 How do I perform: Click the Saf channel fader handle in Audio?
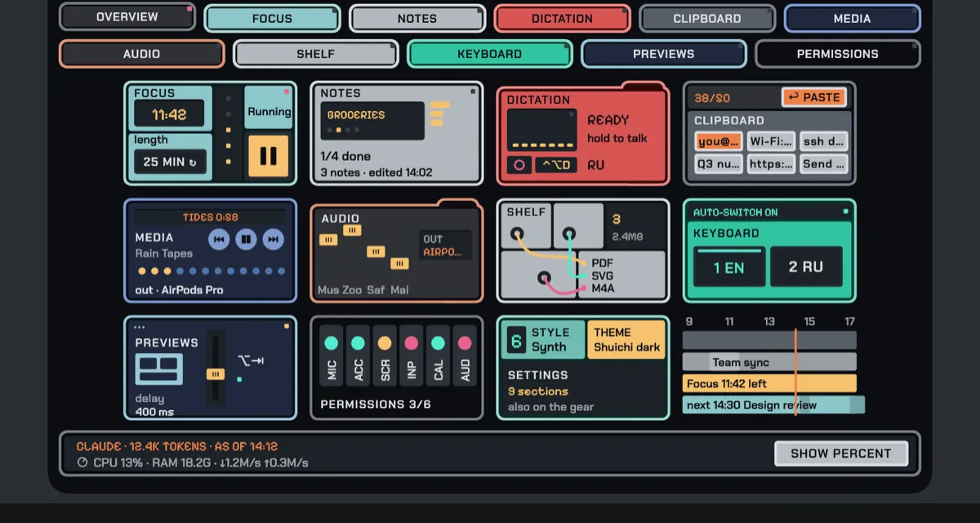376,251
